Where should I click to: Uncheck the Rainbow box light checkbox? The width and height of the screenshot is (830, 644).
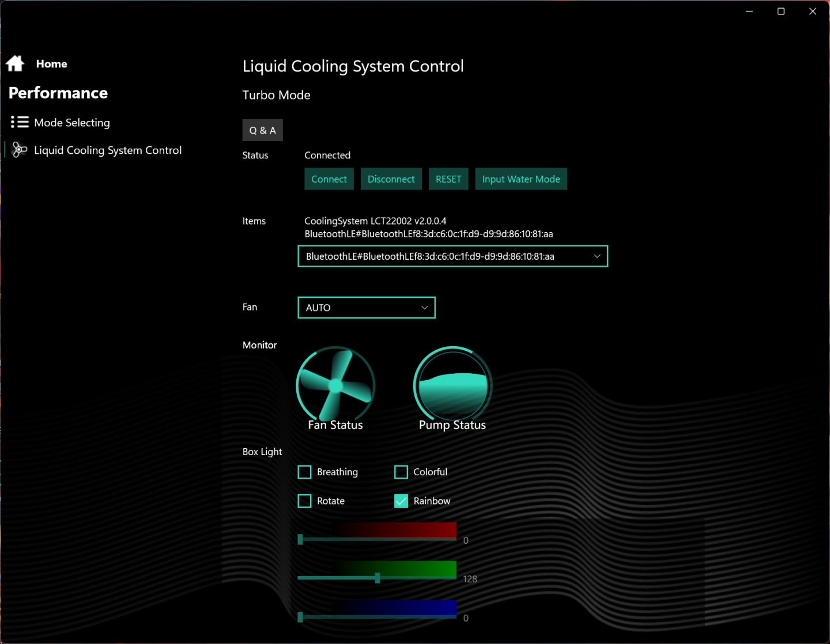coord(401,501)
